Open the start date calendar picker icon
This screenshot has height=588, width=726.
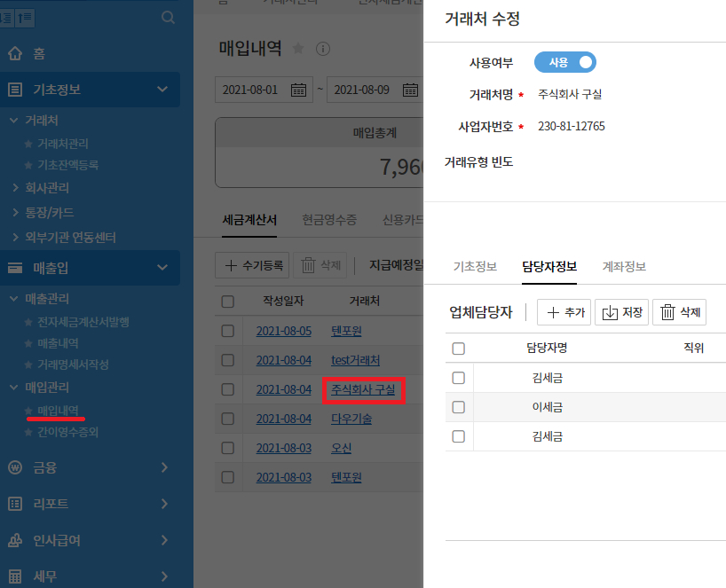point(298,90)
